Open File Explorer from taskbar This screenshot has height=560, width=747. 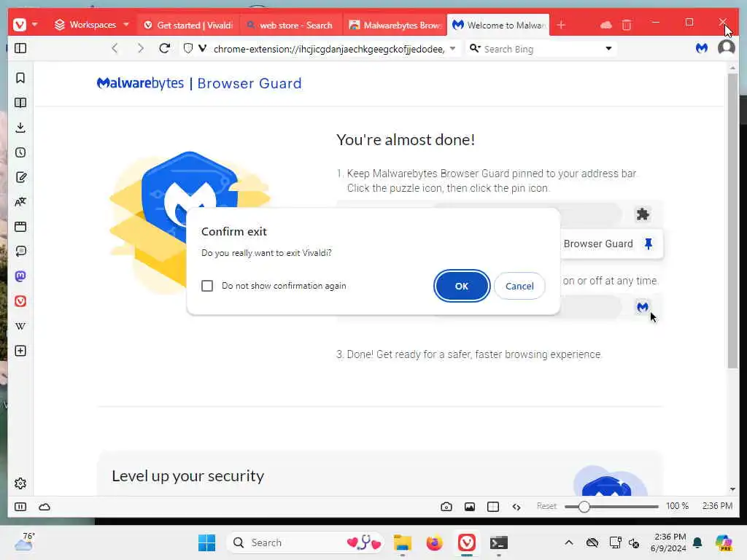[x=403, y=542]
